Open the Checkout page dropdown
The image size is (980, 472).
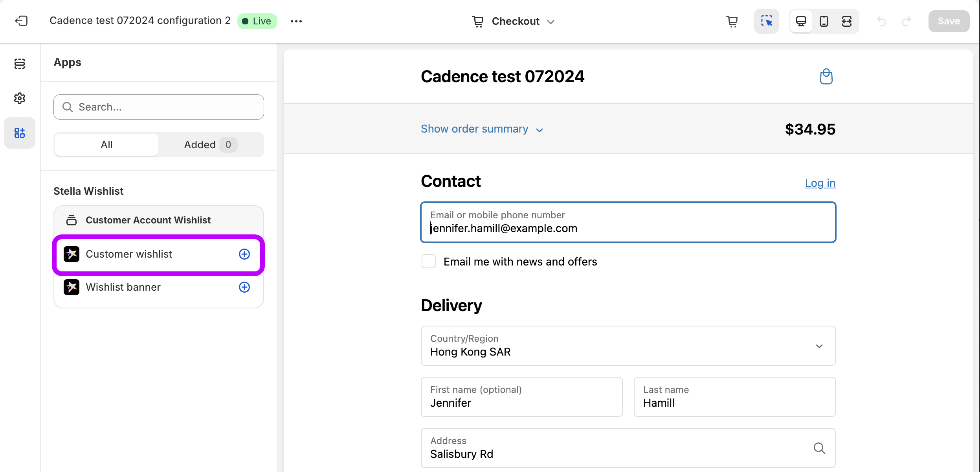[x=514, y=21]
